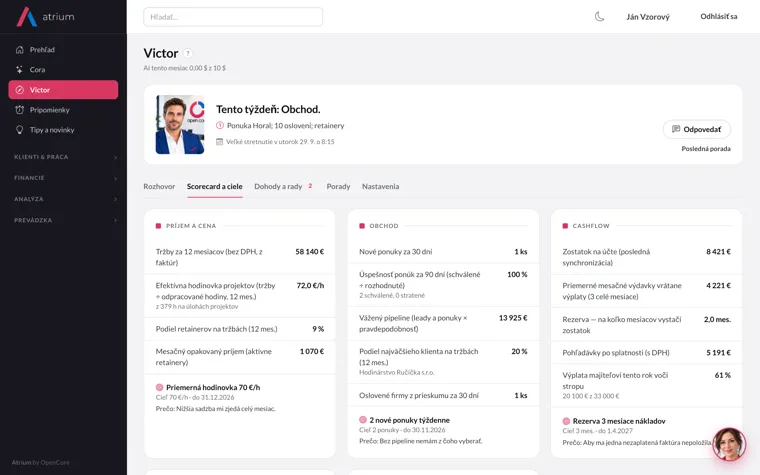Click Pohľadávky po splatnosti row

click(x=647, y=353)
